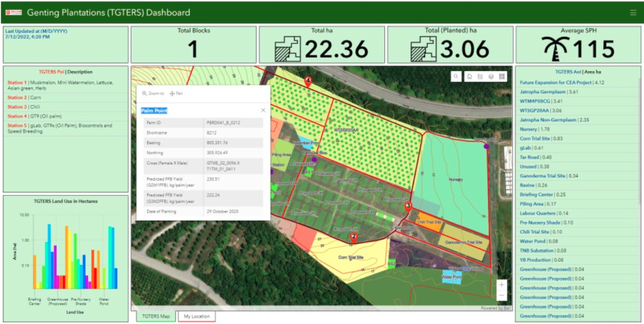Image resolution: width=644 pixels, height=324 pixels.
Task: Select the Nursery 1.78 area row
Action: [578, 130]
